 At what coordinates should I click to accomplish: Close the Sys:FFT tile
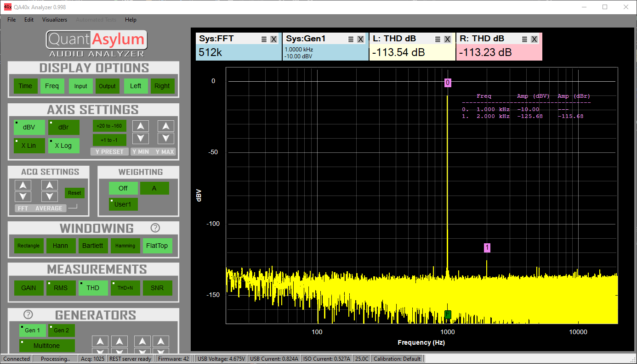coord(273,39)
